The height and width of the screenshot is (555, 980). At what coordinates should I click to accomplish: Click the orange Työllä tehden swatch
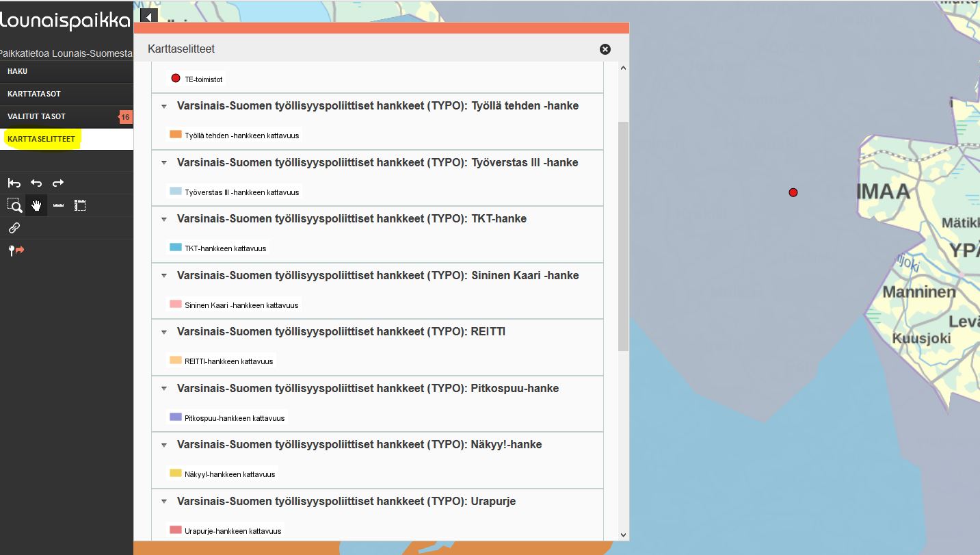point(176,134)
